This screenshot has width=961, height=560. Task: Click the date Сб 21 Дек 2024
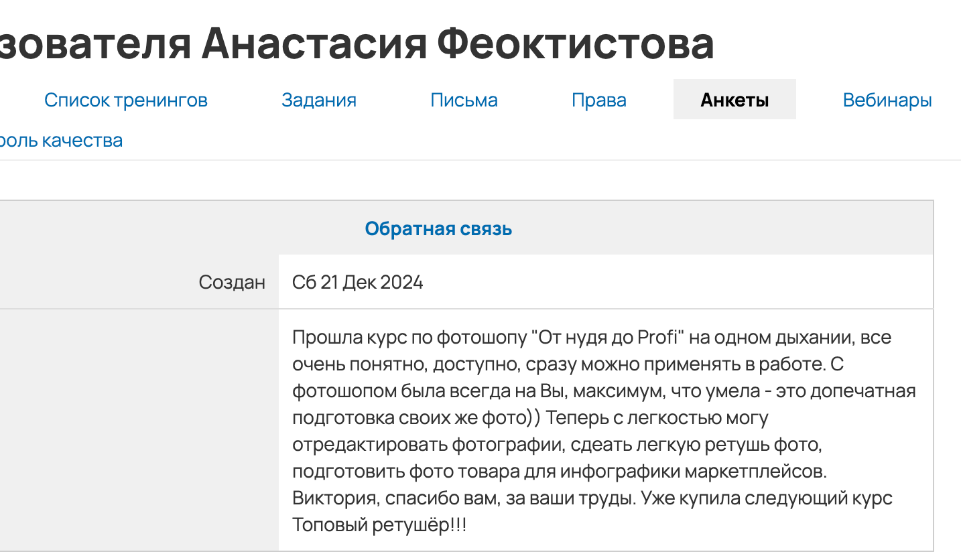point(358,283)
